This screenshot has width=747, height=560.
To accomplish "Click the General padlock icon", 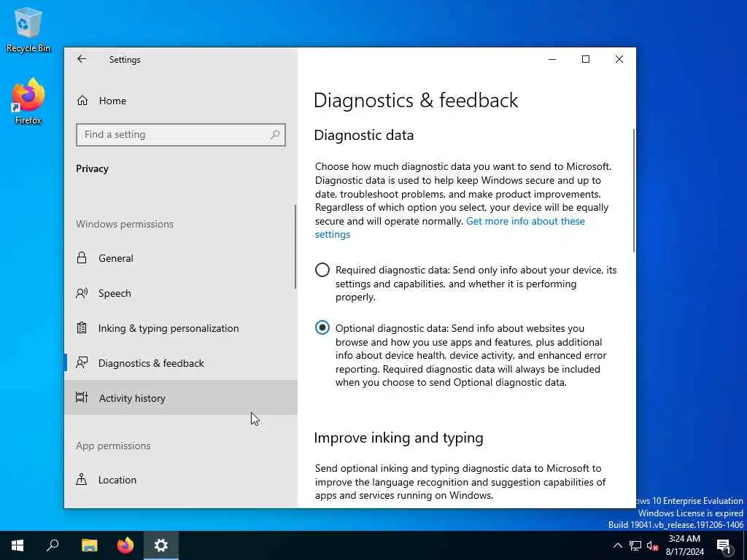I will tap(82, 257).
